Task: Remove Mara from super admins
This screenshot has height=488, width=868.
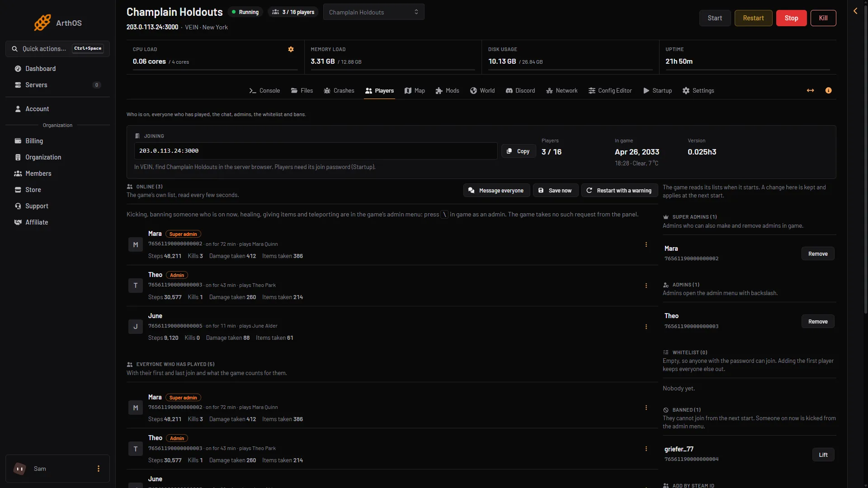Action: tap(818, 253)
